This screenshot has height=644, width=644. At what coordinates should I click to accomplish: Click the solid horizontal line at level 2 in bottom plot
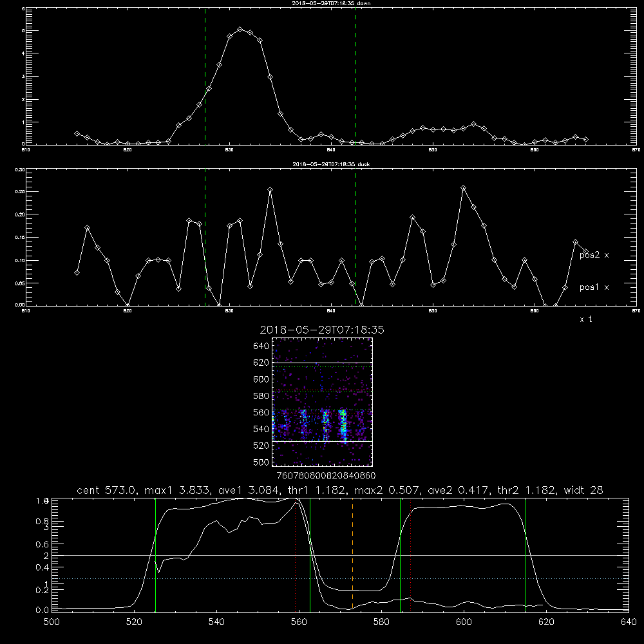click(x=340, y=555)
